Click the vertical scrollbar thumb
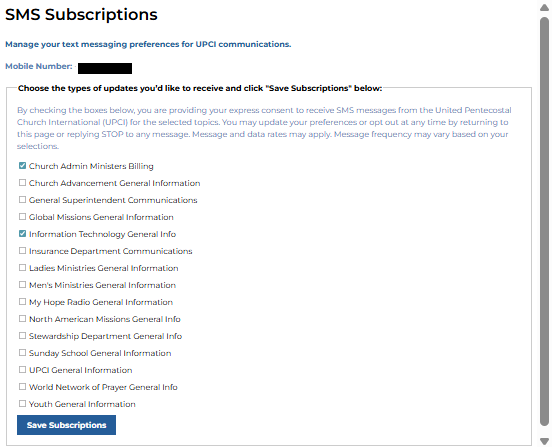The height and width of the screenshot is (447, 553). (x=545, y=222)
